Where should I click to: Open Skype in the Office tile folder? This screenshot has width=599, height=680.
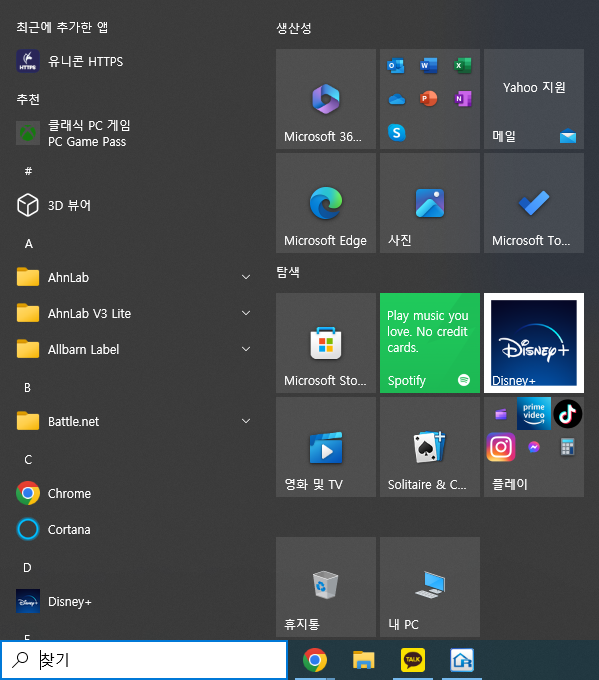pos(396,133)
